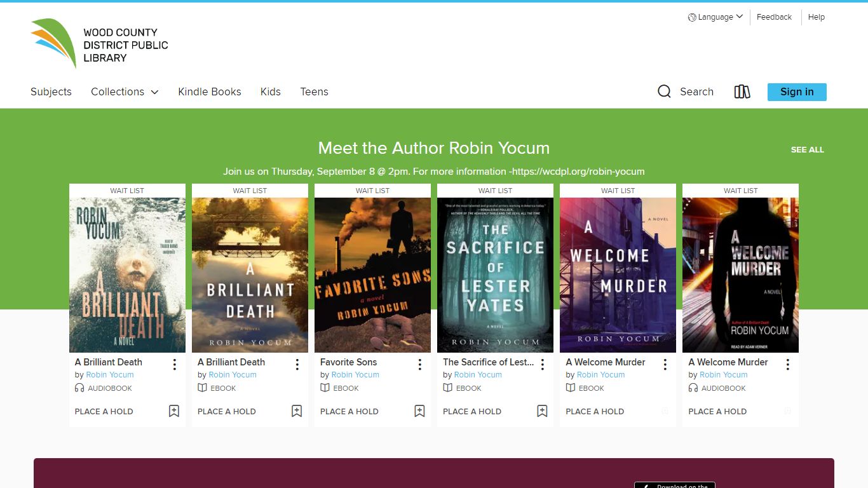The image size is (868, 488).
Task: Click the Sign in button
Action: pos(797,91)
